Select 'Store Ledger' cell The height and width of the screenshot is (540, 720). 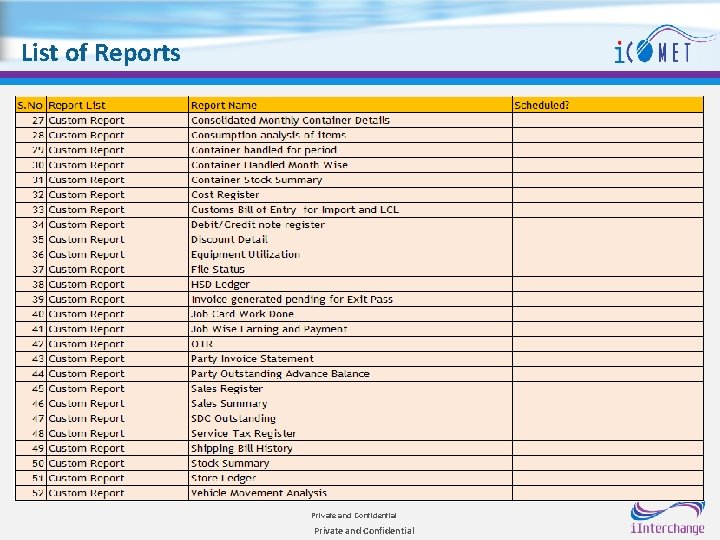(x=350, y=478)
